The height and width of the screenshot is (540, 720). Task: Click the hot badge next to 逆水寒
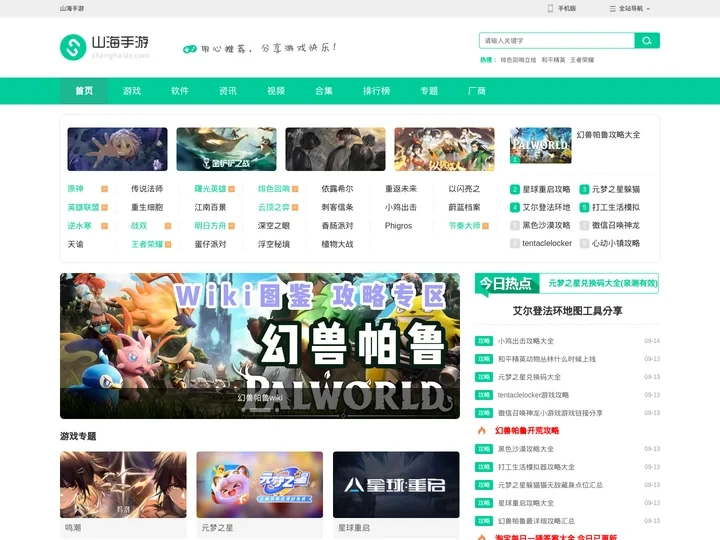click(x=104, y=226)
